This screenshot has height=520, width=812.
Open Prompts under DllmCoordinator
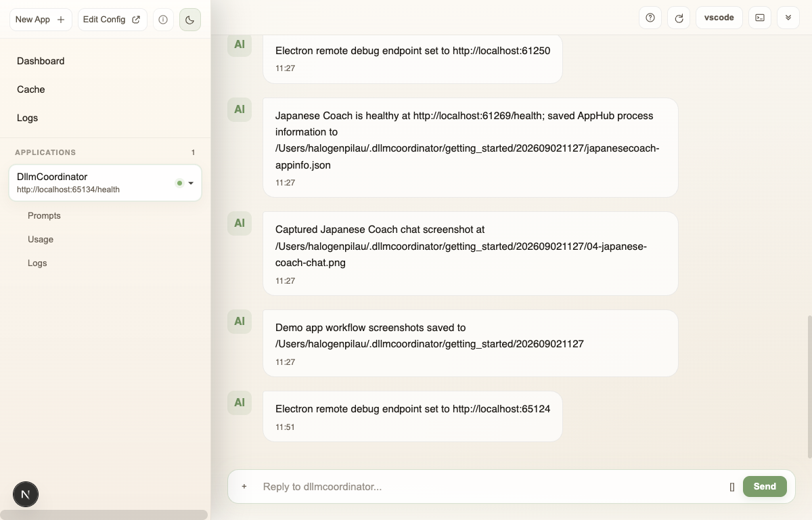pyautogui.click(x=44, y=215)
